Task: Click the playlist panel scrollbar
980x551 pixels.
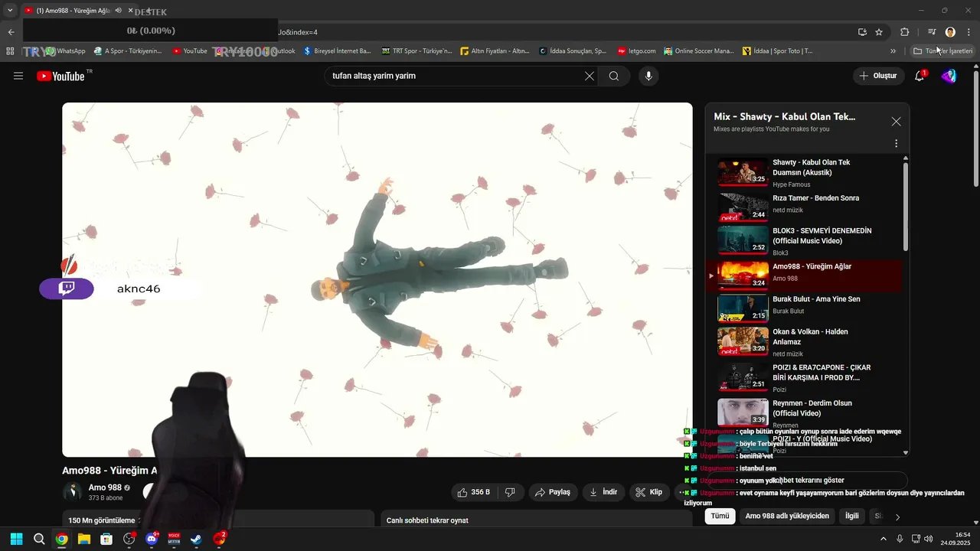Action: point(906,207)
